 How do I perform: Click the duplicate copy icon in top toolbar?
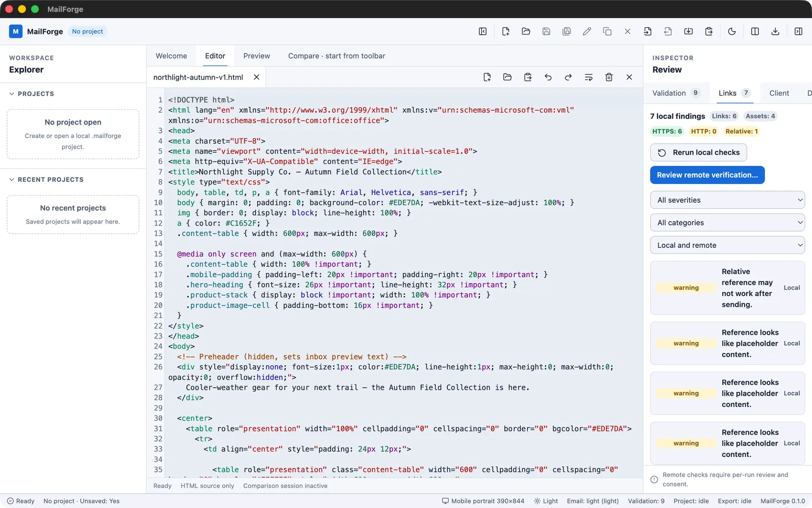pyautogui.click(x=607, y=31)
